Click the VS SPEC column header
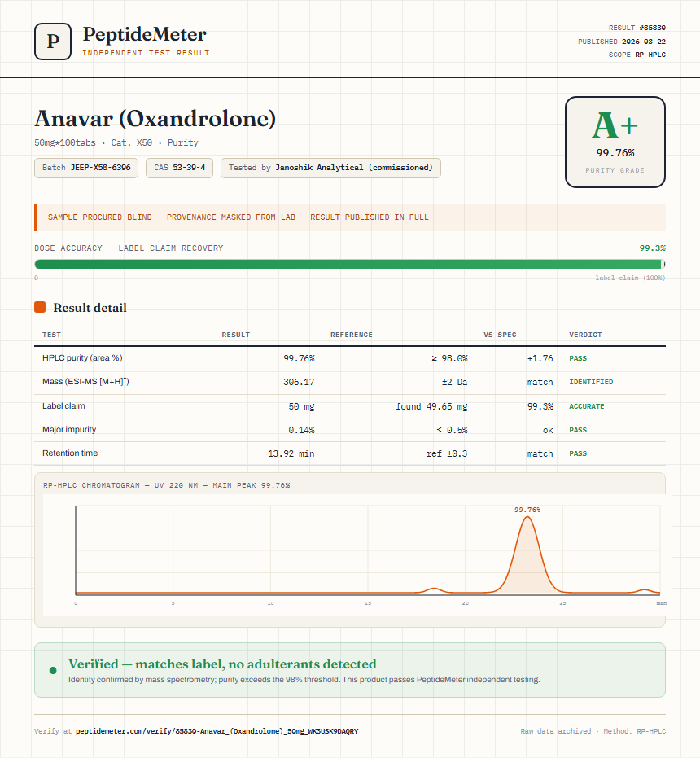This screenshot has height=758, width=700. coord(500,335)
